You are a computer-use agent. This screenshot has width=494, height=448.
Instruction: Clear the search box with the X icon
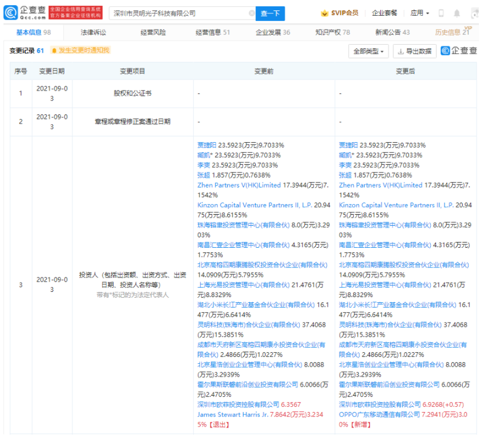click(x=251, y=13)
